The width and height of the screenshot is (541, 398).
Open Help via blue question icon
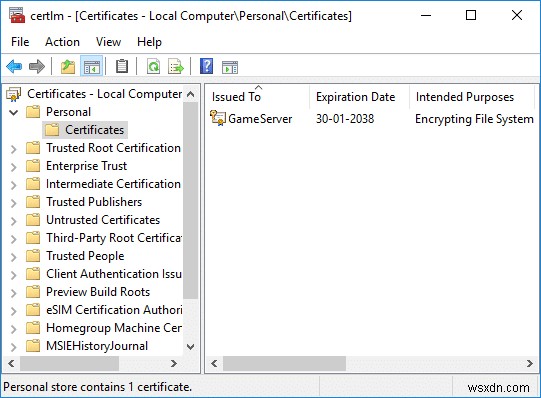[x=206, y=66]
